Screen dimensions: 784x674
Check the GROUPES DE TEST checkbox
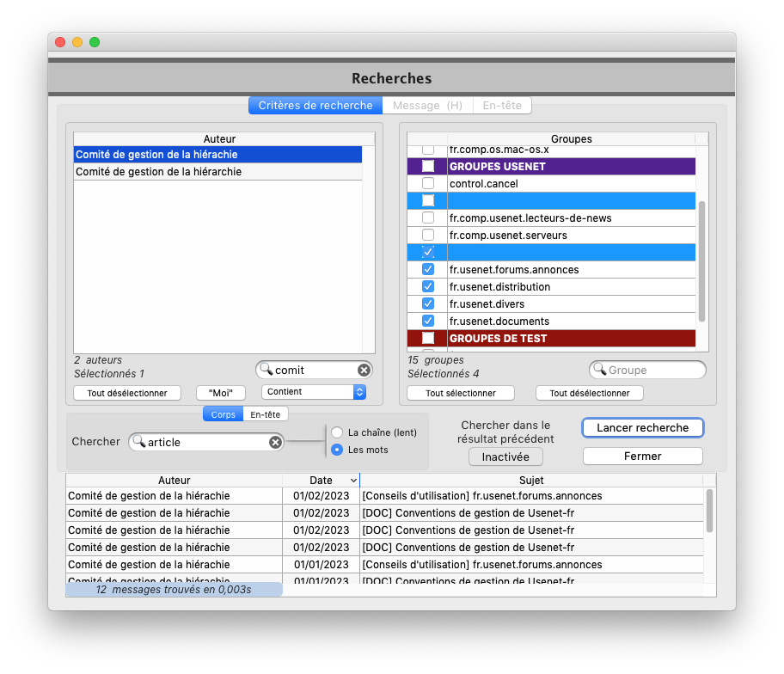point(428,338)
